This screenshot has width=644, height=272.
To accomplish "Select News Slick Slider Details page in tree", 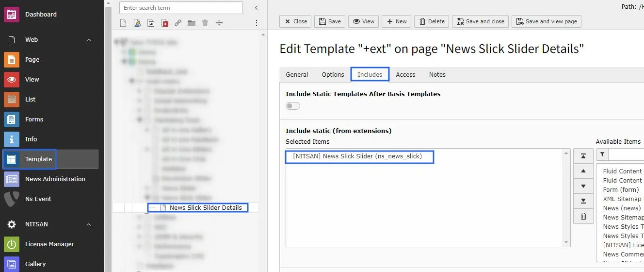I will pos(206,208).
